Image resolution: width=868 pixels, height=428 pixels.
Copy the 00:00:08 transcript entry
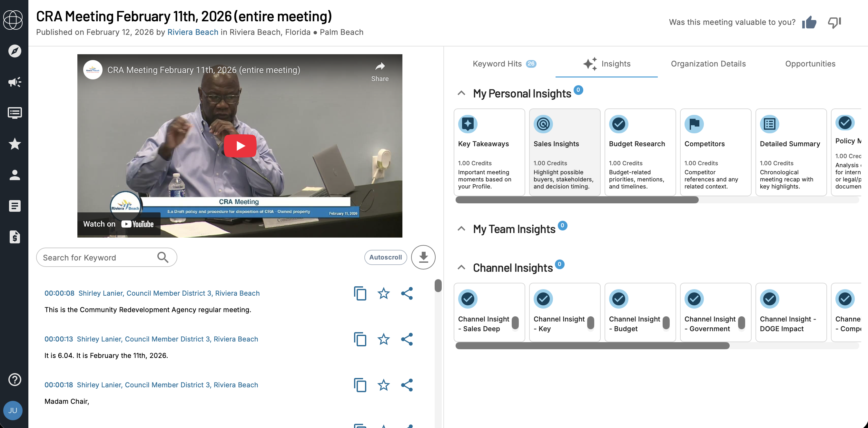pyautogui.click(x=360, y=293)
